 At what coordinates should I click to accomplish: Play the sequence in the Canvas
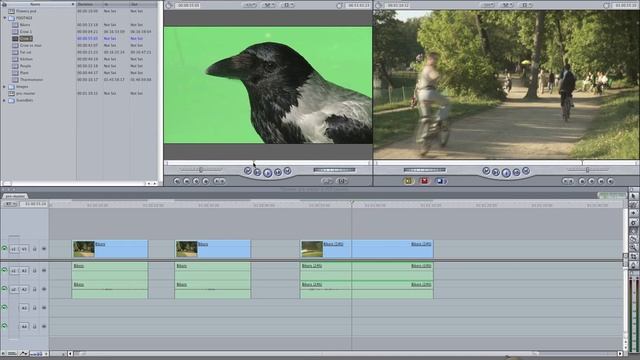(x=506, y=173)
